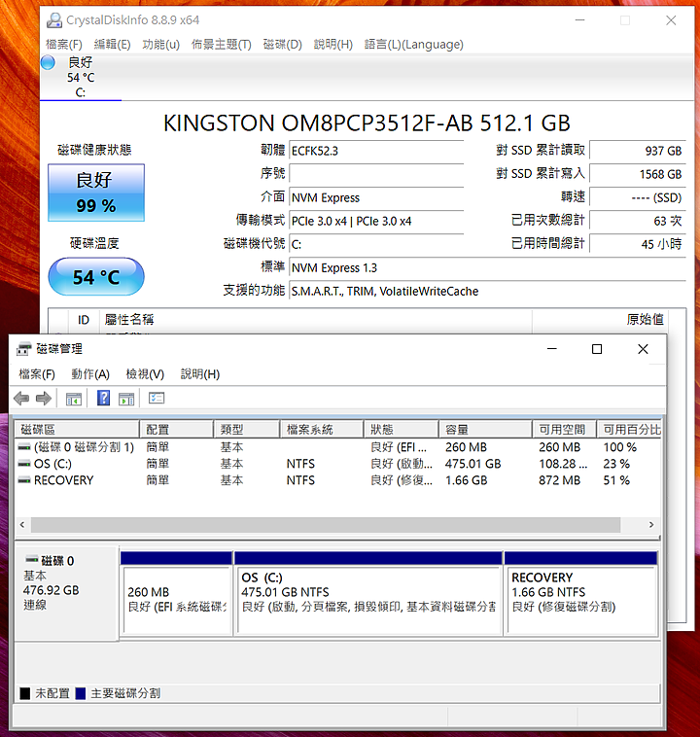
Task: Open 語言(L)(Language) menu in CrystalDiskInfo
Action: coord(414,44)
